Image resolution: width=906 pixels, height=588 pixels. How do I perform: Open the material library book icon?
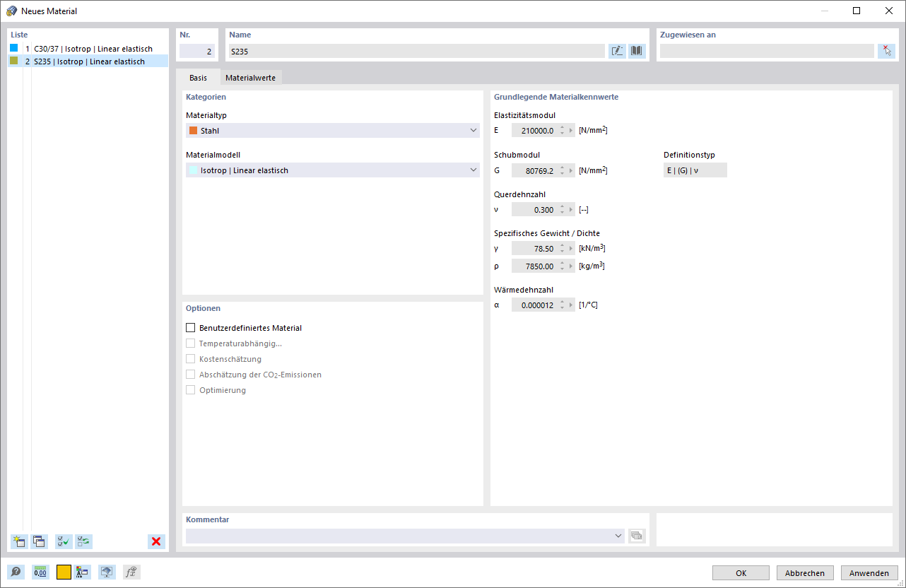[x=637, y=51]
